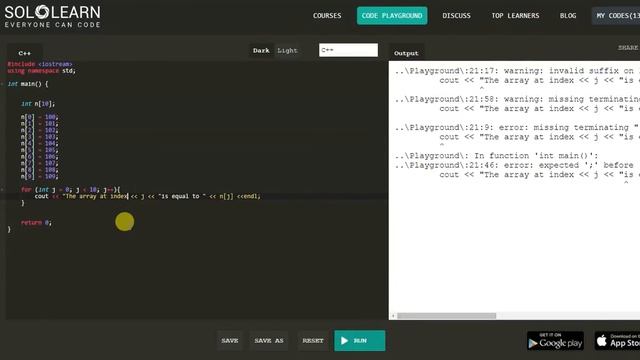
Task: Click the for loop header line
Action: click(x=70, y=189)
